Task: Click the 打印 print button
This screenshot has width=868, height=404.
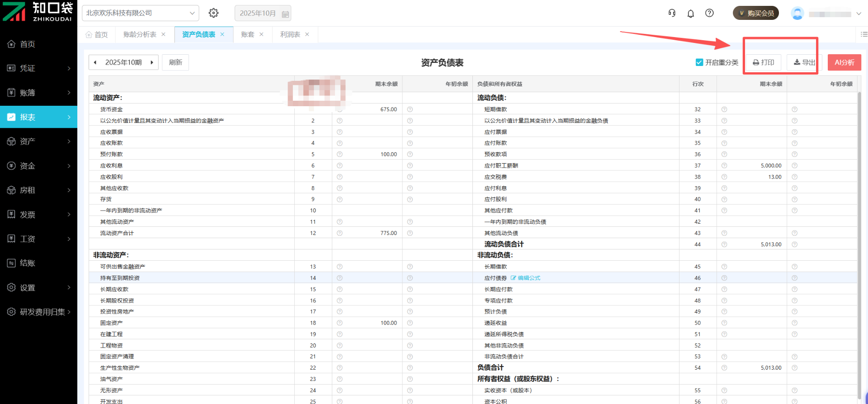Action: (763, 62)
